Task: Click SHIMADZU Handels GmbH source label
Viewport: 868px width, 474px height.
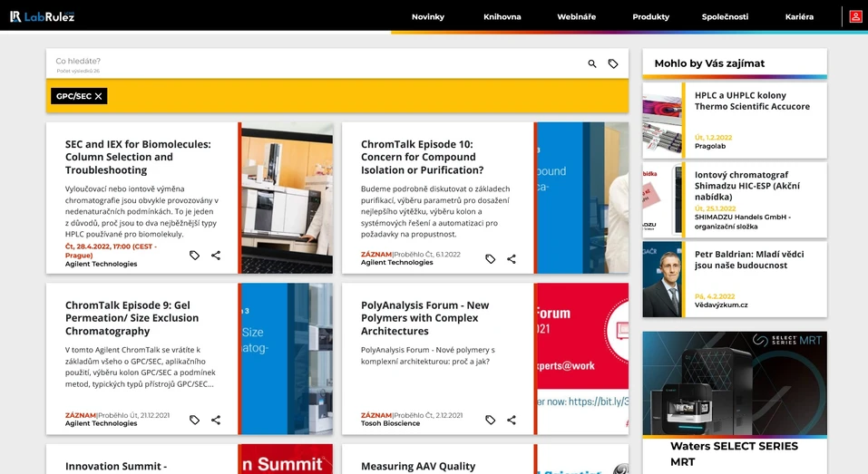Action: click(742, 222)
